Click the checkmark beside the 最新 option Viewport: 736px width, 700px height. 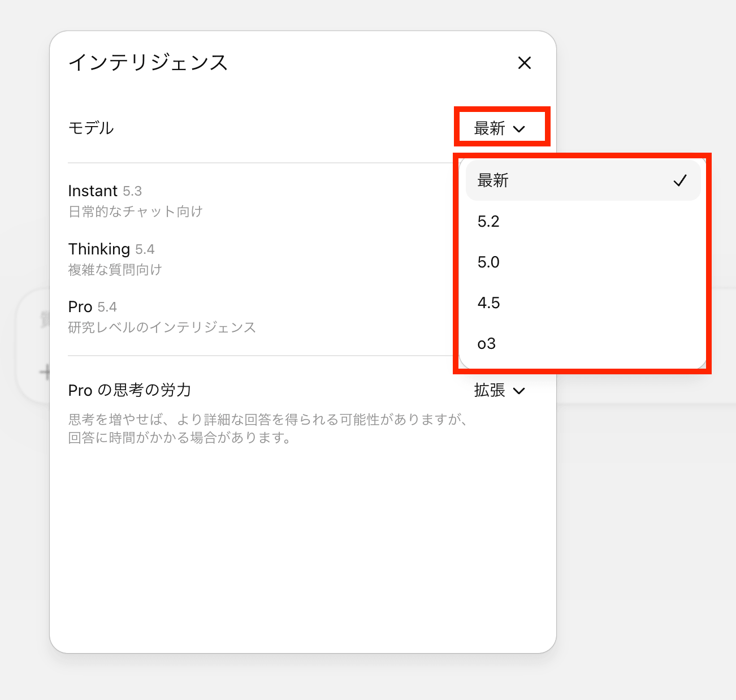coord(680,180)
